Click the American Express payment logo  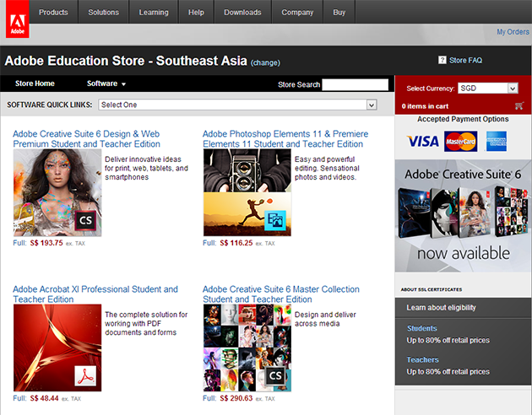496,141
